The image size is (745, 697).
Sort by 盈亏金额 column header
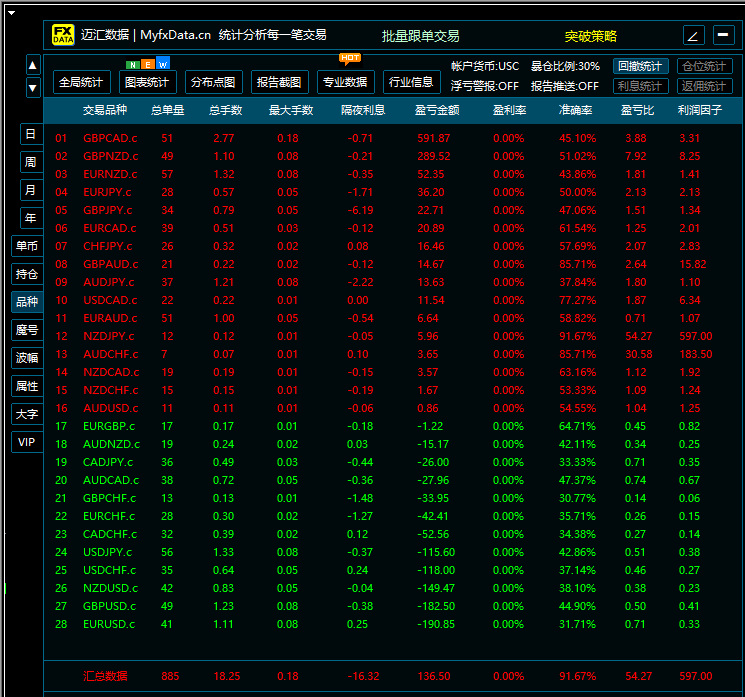tap(437, 110)
